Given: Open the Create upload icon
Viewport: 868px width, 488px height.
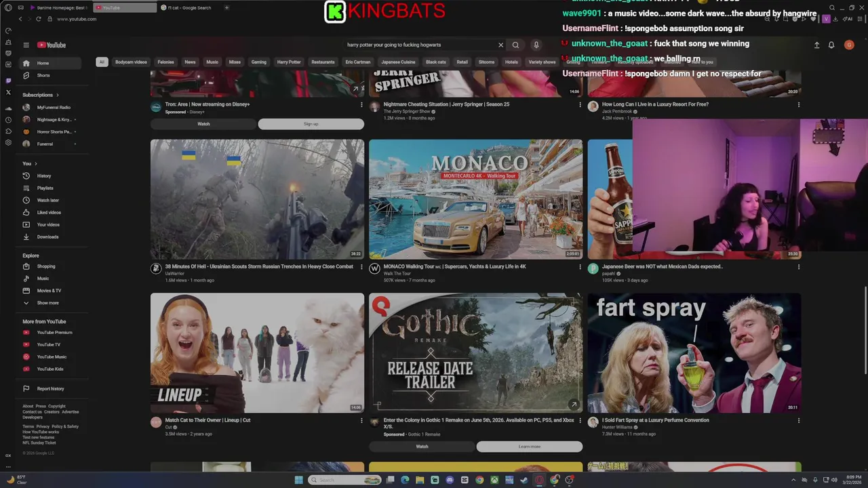Looking at the screenshot, I should tap(816, 45).
